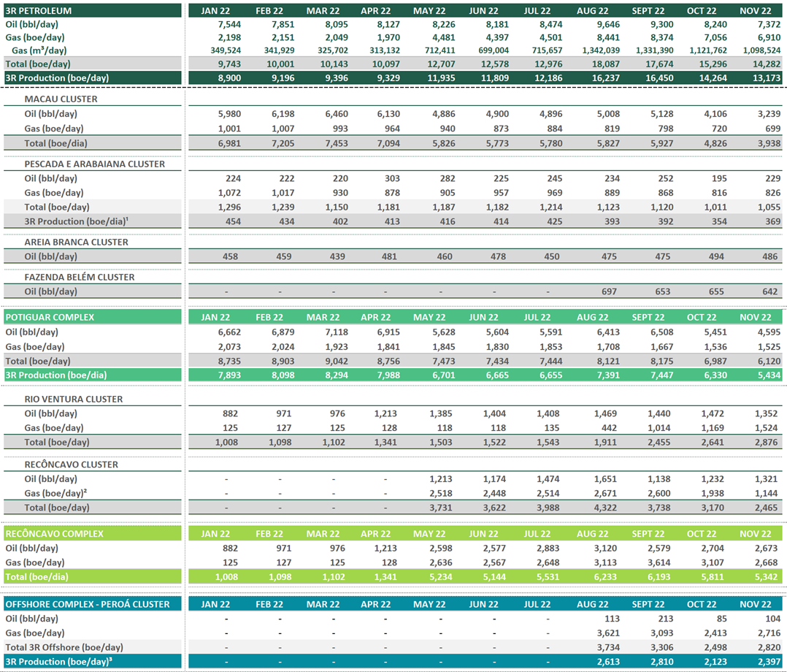Select the RECÔNCAVO COMPLEX green header
The image size is (787, 672).
pos(54,534)
